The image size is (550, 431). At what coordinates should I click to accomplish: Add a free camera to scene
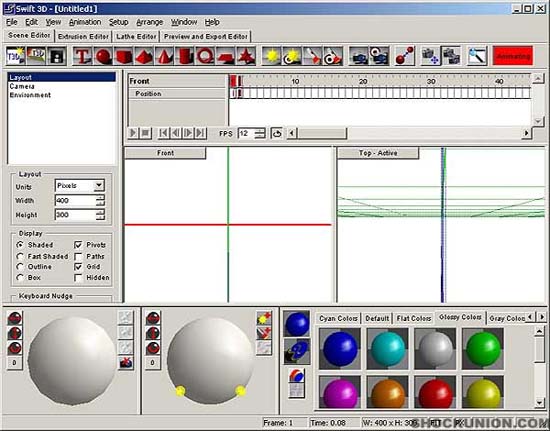coord(358,56)
